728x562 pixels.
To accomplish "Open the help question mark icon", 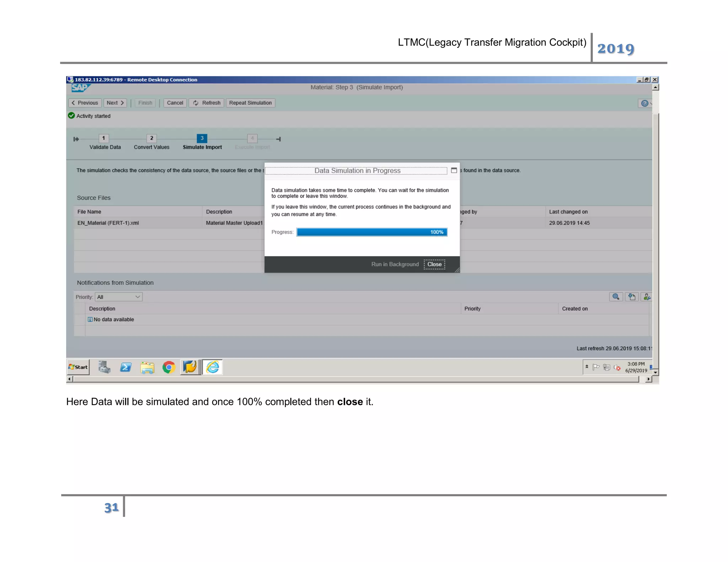I will click(x=644, y=103).
